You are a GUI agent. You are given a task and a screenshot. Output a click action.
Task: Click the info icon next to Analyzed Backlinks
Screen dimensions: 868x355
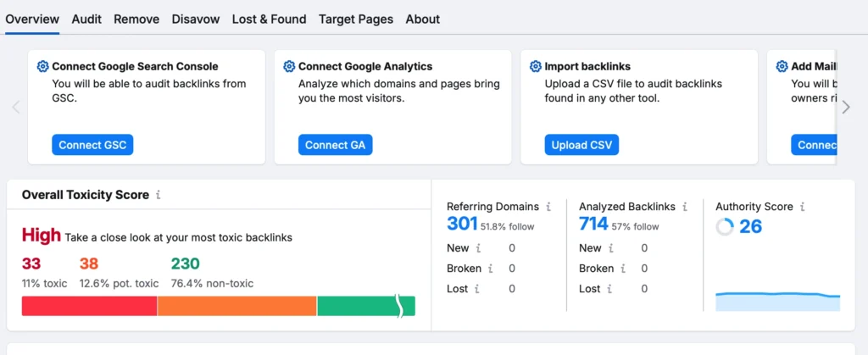[685, 206]
